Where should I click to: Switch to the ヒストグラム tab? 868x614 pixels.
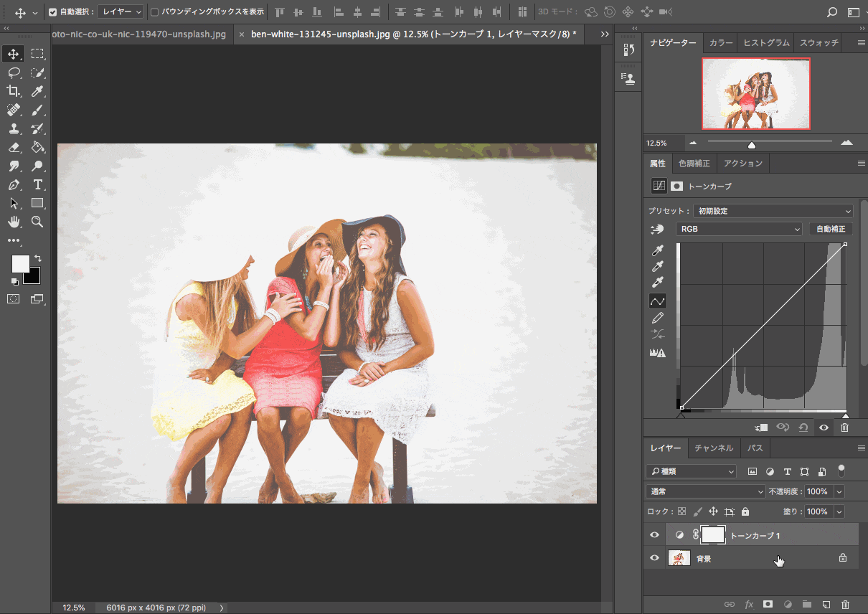pyautogui.click(x=766, y=43)
